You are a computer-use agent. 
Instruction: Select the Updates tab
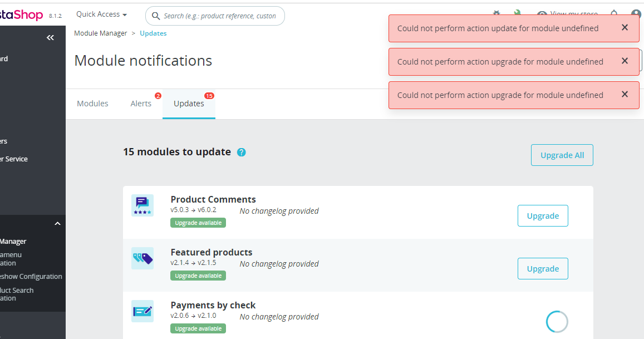pyautogui.click(x=189, y=104)
